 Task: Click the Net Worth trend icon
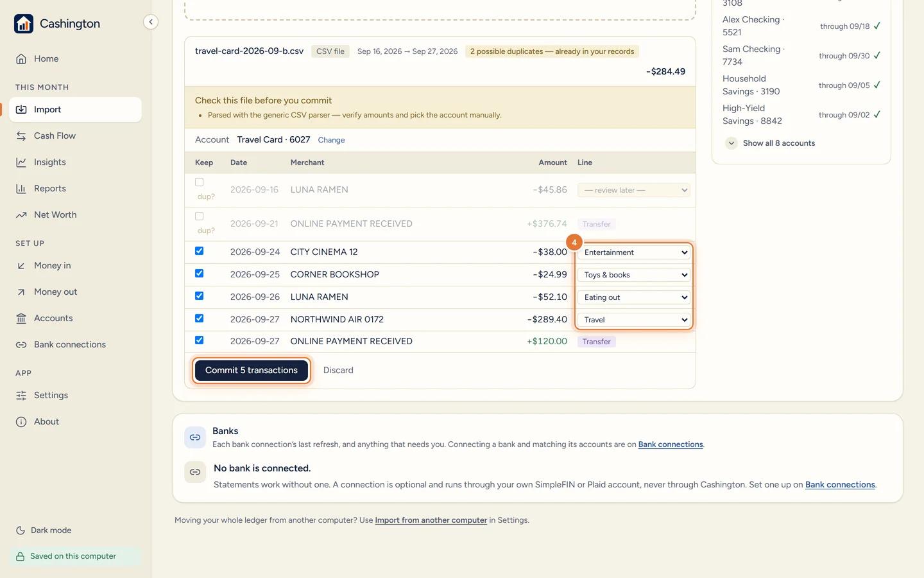click(x=21, y=215)
